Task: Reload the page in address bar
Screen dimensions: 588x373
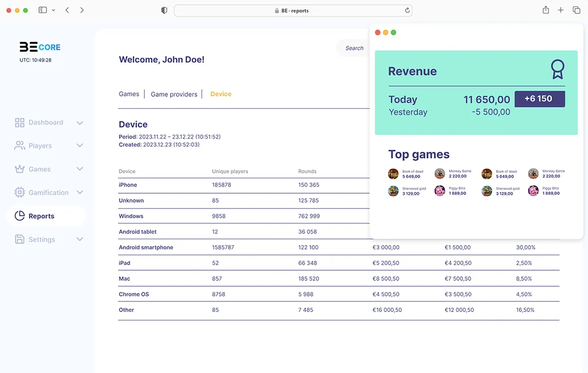Action: pyautogui.click(x=407, y=10)
